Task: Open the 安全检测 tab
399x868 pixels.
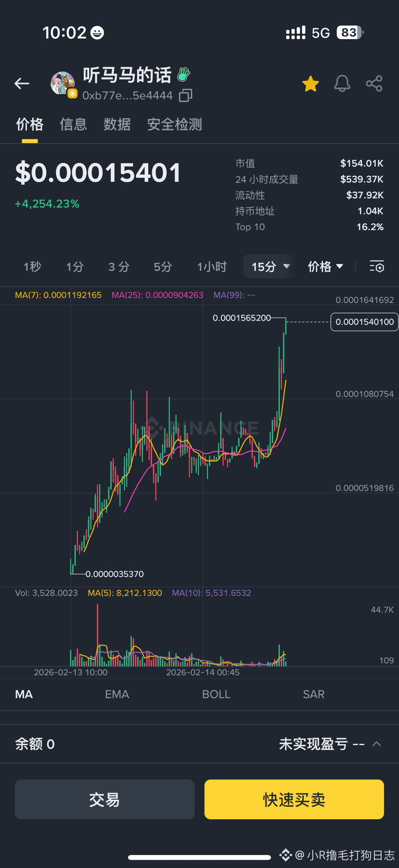Action: [174, 125]
